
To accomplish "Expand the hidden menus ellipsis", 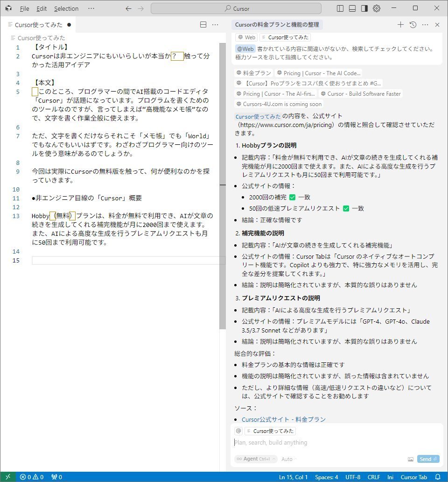I will click(91, 8).
